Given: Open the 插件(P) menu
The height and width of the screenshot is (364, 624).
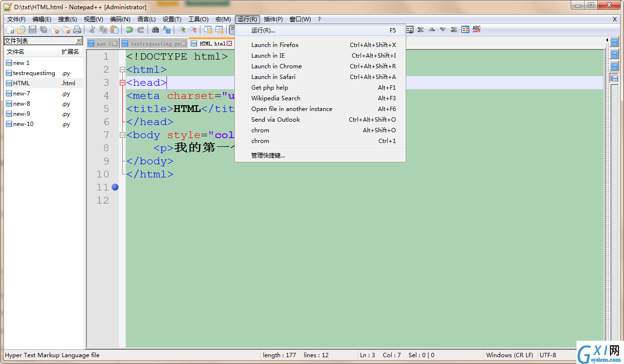Looking at the screenshot, I should click(x=273, y=19).
